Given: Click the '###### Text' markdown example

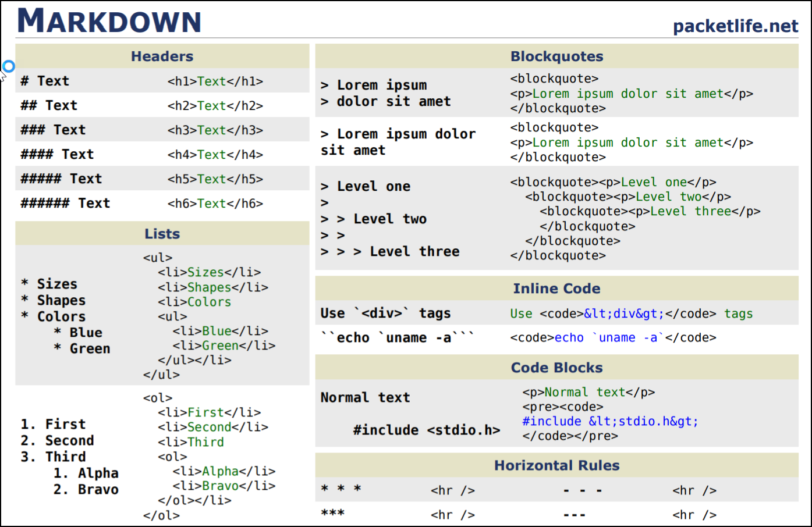Looking at the screenshot, I should click(x=65, y=203).
